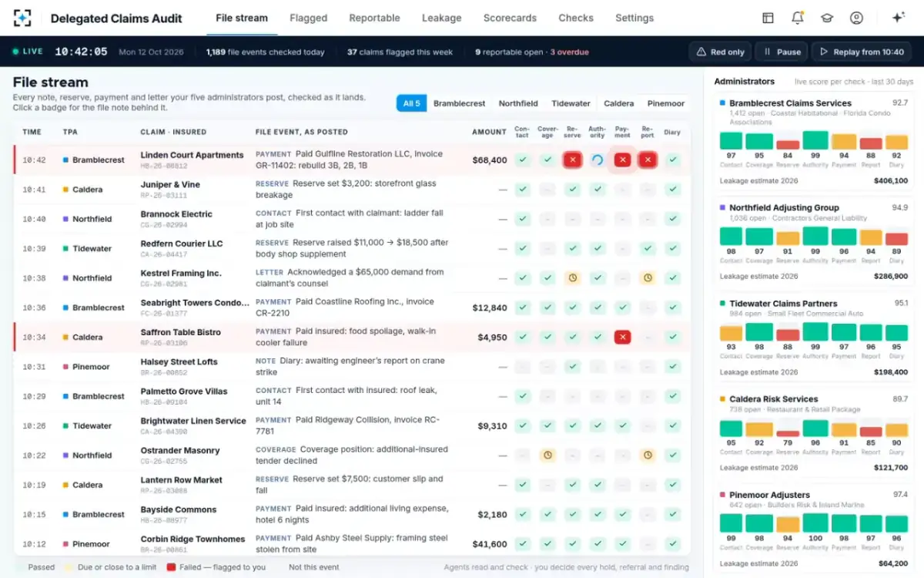Open the Flagged tab
Viewport: 924px width, 578px height.
pos(308,18)
